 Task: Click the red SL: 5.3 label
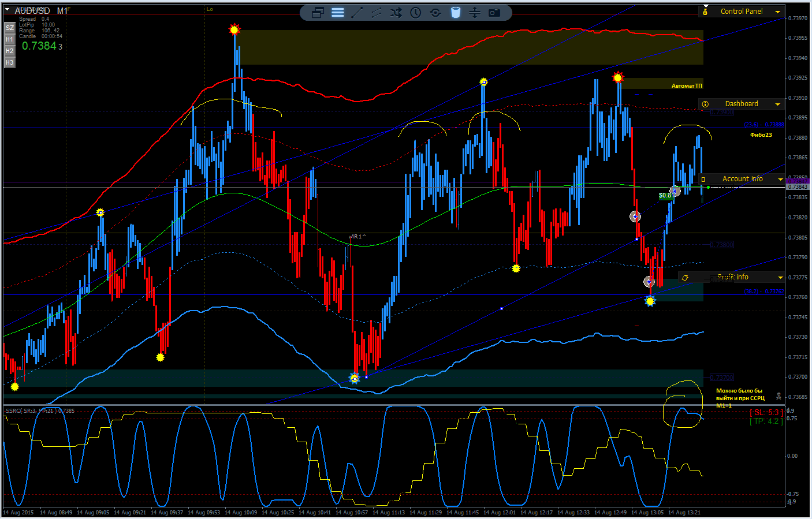[766, 412]
